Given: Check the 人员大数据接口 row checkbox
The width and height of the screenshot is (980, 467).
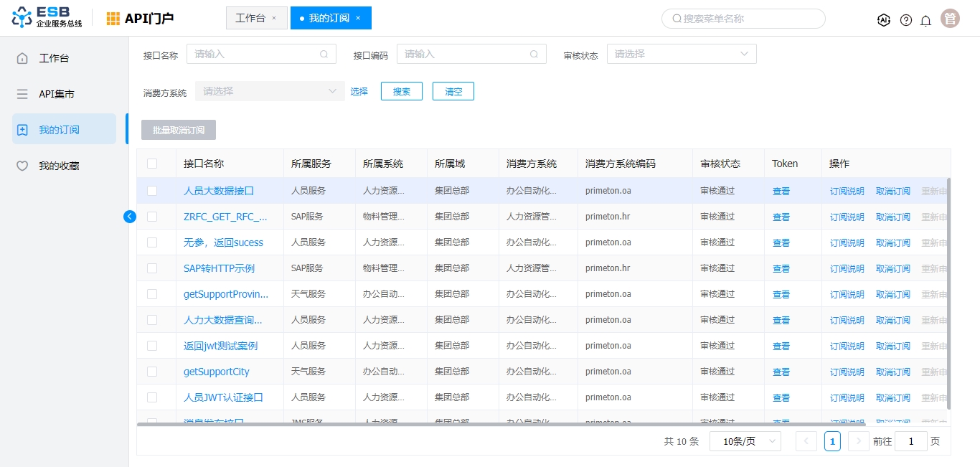Looking at the screenshot, I should click(152, 191).
